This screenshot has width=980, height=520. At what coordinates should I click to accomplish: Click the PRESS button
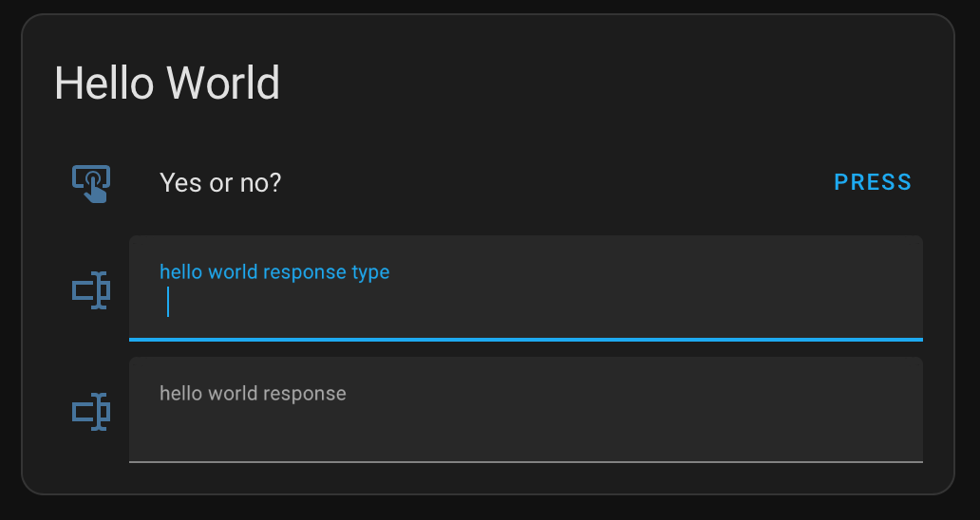(873, 182)
